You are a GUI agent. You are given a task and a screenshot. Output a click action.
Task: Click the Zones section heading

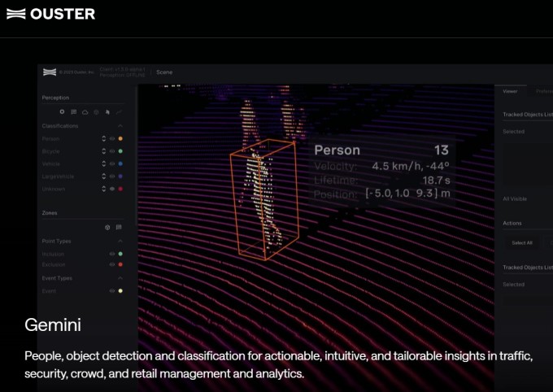(50, 213)
